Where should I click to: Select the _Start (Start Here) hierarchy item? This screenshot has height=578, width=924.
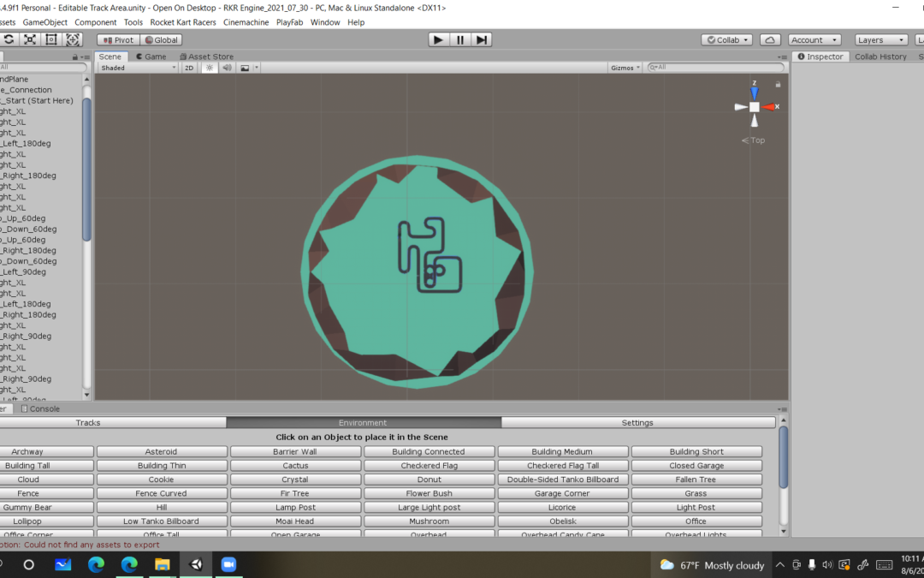(x=37, y=101)
